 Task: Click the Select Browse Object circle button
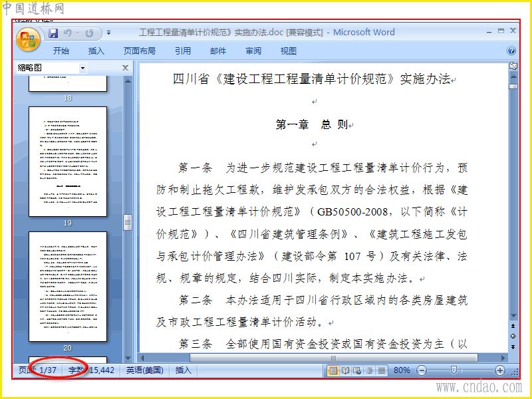pyautogui.click(x=513, y=336)
